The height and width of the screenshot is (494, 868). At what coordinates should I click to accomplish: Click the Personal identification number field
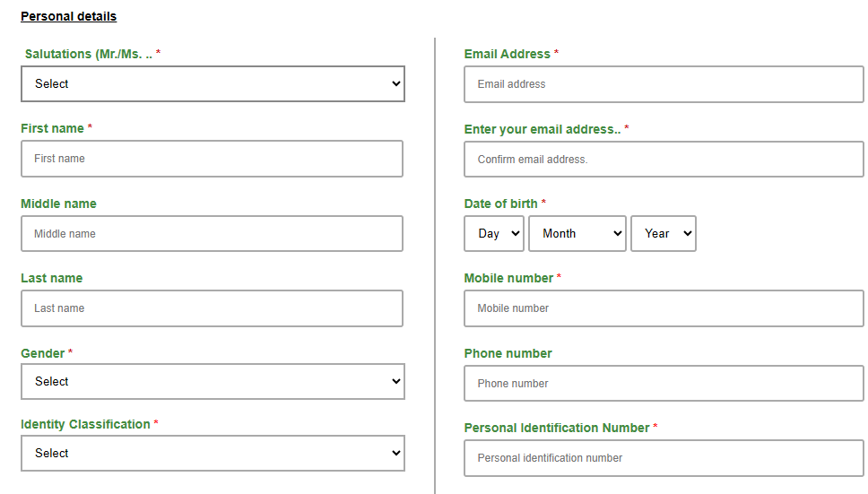tap(664, 458)
